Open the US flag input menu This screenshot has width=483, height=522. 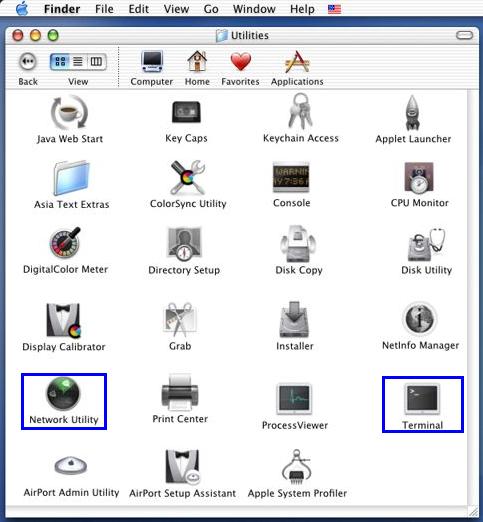tap(334, 9)
